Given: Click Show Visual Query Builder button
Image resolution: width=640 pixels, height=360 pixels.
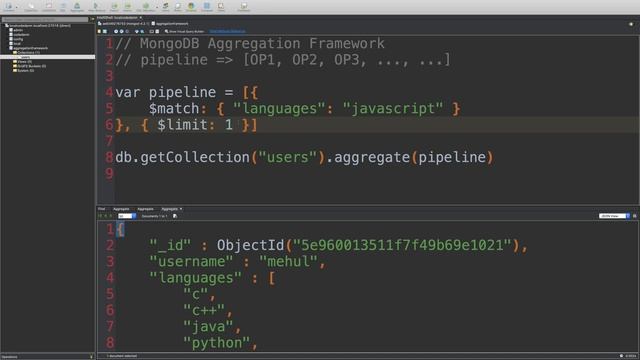Looking at the screenshot, I should pos(184,31).
